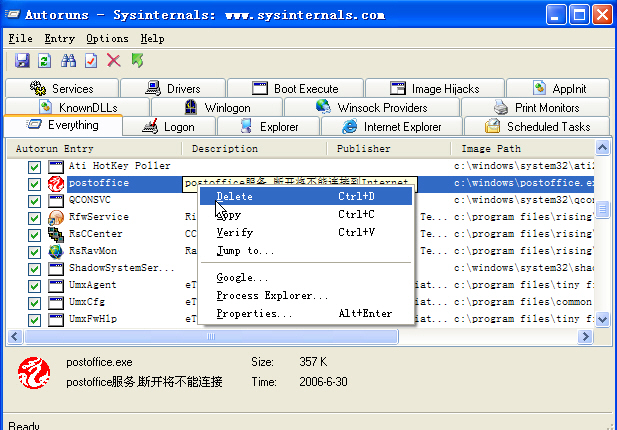
Task: Choose Delete from the context menu
Action: point(306,196)
